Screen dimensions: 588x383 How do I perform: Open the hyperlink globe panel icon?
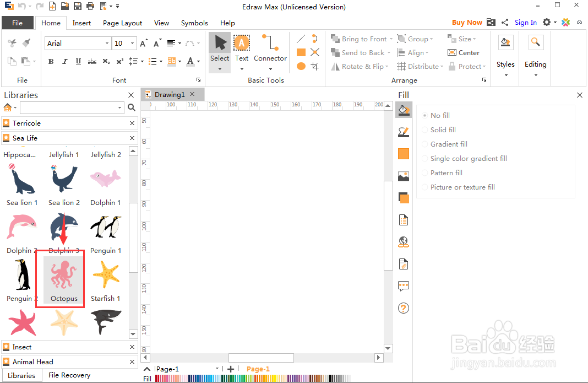[x=404, y=242]
